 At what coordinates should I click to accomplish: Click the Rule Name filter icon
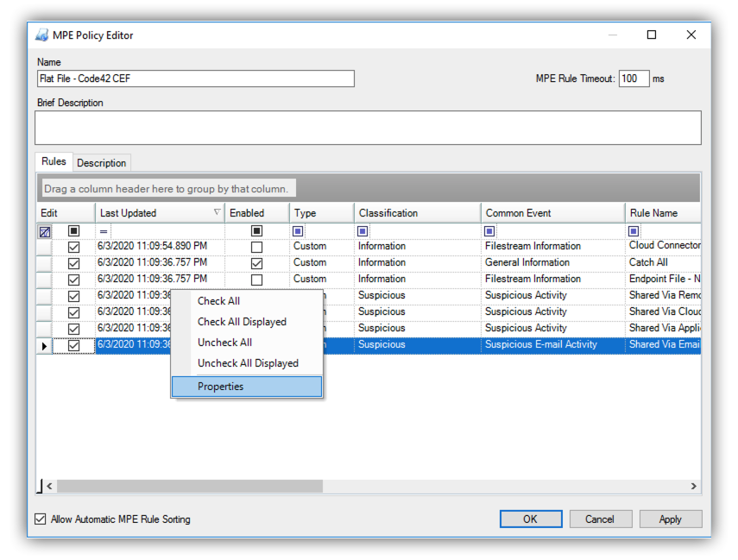click(634, 231)
